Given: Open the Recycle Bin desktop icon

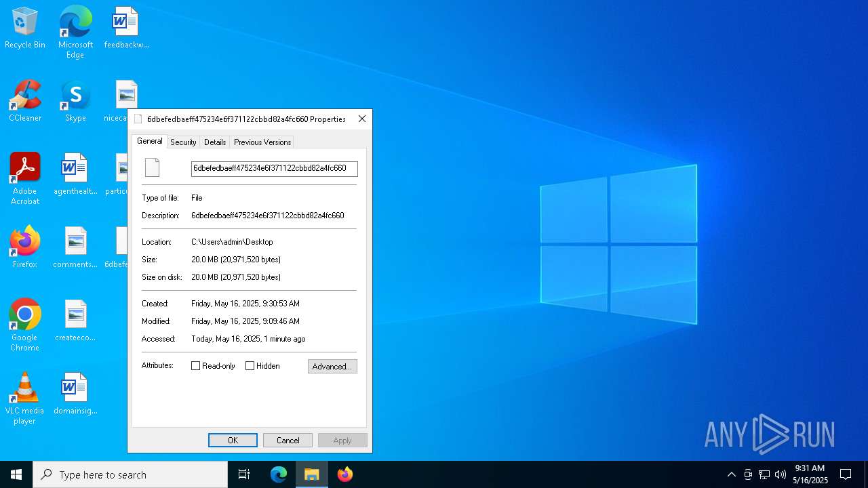Looking at the screenshot, I should (x=25, y=28).
